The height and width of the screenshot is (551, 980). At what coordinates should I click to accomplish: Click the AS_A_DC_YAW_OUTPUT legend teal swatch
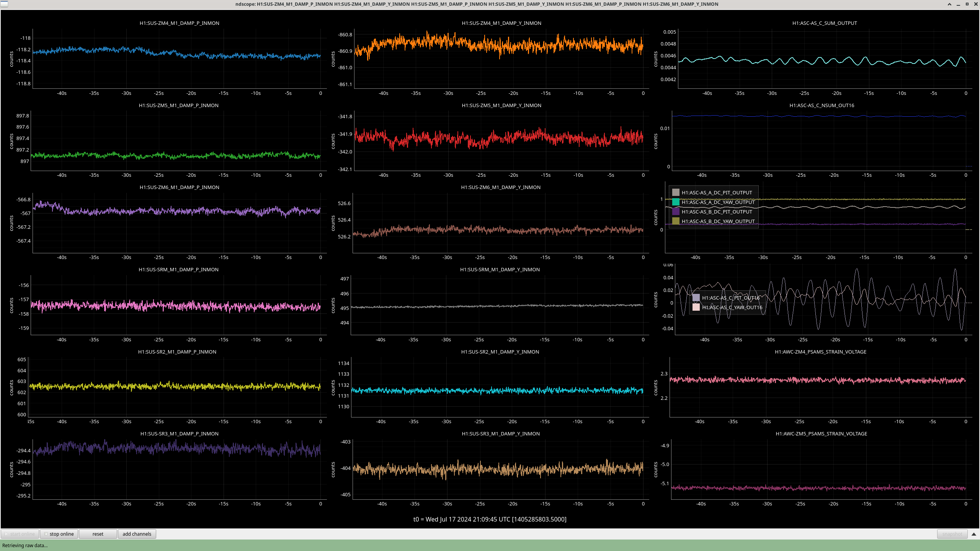tap(676, 202)
